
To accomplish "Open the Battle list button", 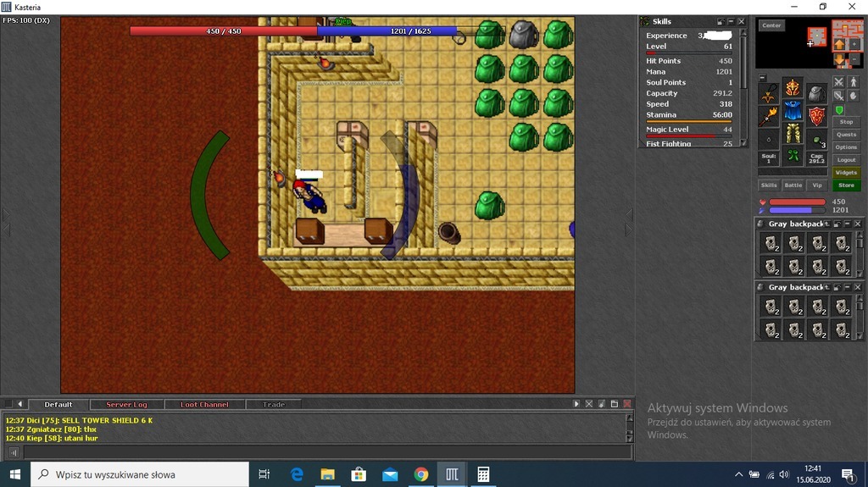I will pyautogui.click(x=793, y=185).
